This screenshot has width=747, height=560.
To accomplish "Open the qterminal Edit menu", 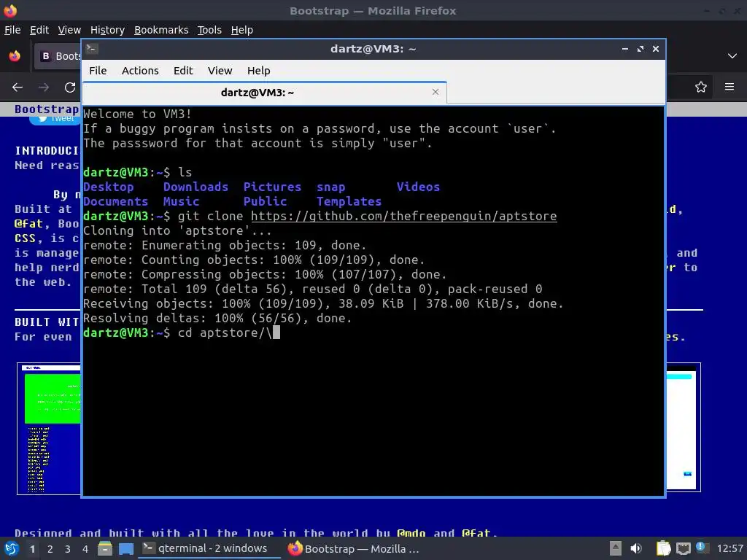I will tap(183, 71).
